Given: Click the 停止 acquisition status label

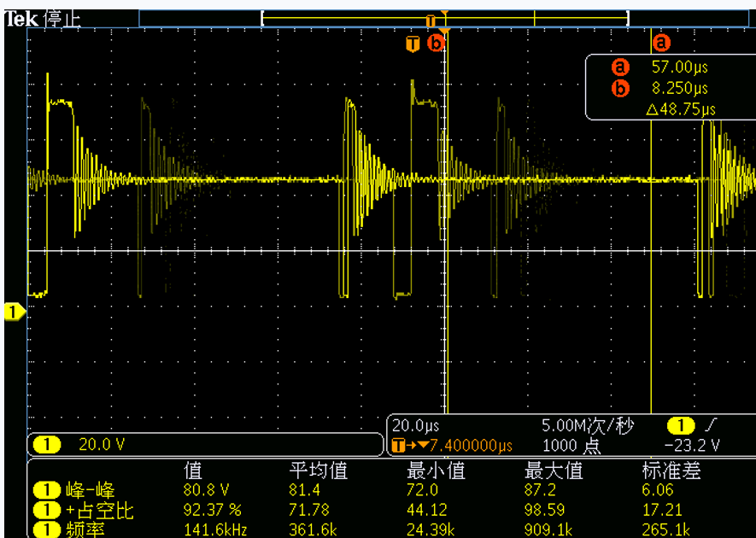Looking at the screenshot, I should click(62, 20).
